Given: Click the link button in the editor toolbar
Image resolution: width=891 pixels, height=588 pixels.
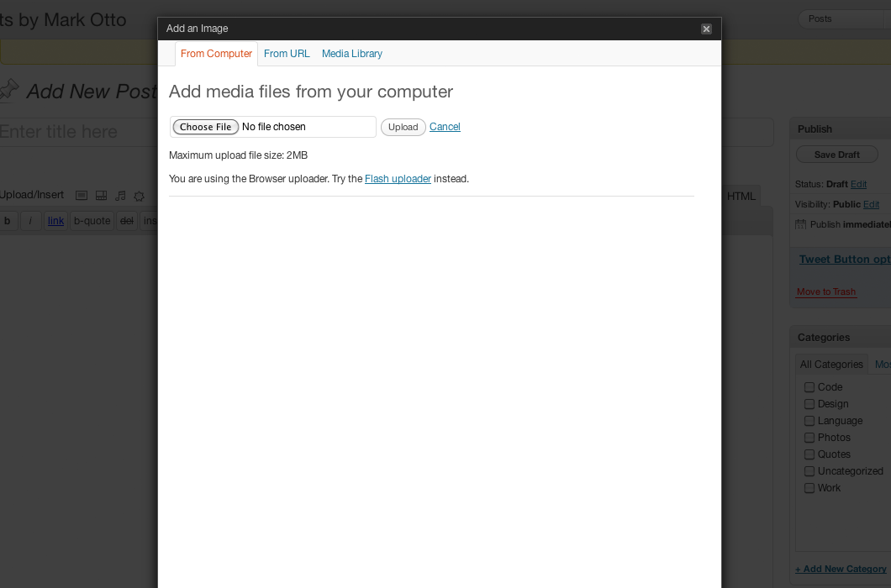Looking at the screenshot, I should pos(55,221).
